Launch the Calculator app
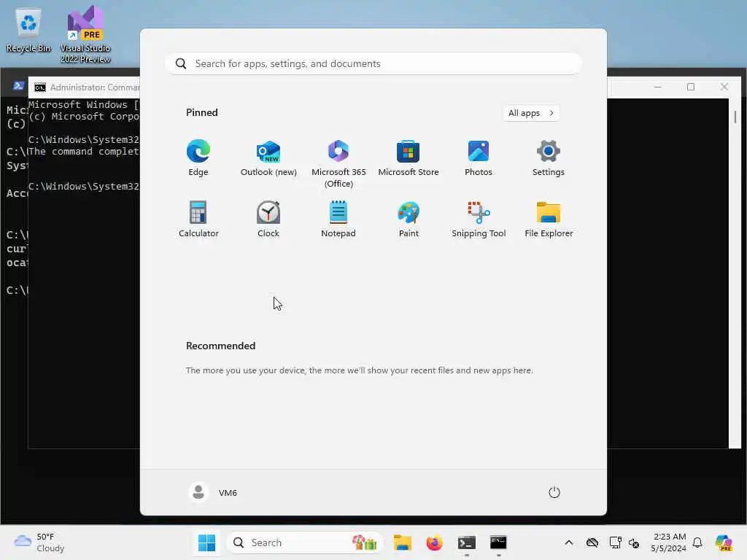This screenshot has width=747, height=560. tap(198, 219)
